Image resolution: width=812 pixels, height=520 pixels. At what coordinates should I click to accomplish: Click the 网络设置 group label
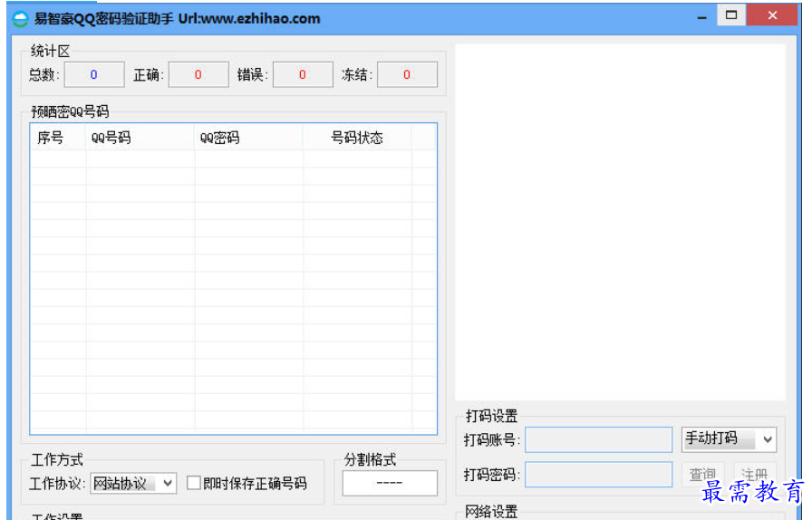pyautogui.click(x=491, y=512)
